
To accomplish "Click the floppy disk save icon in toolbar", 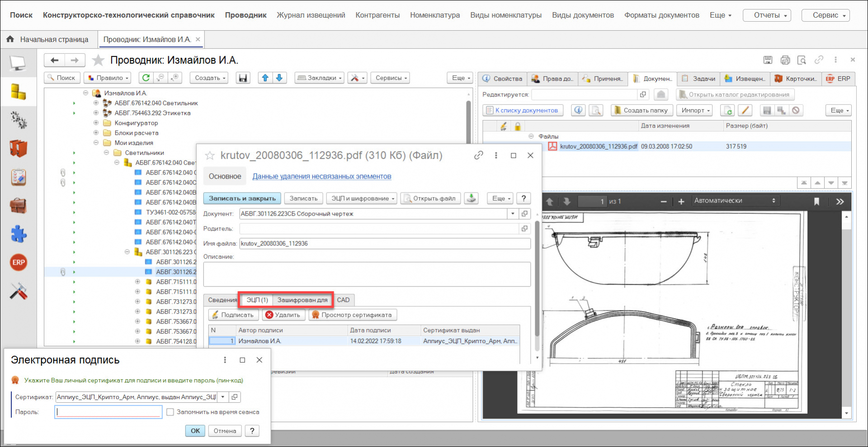I will (x=243, y=78).
